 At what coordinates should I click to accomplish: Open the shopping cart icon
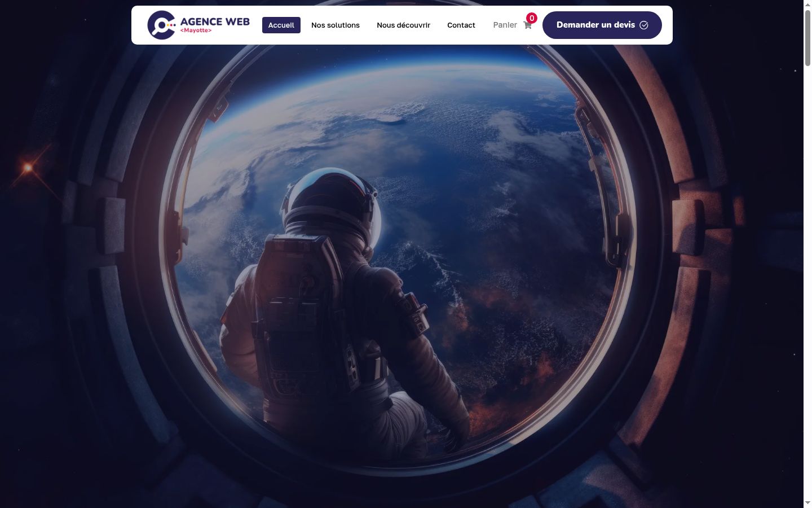tap(527, 25)
